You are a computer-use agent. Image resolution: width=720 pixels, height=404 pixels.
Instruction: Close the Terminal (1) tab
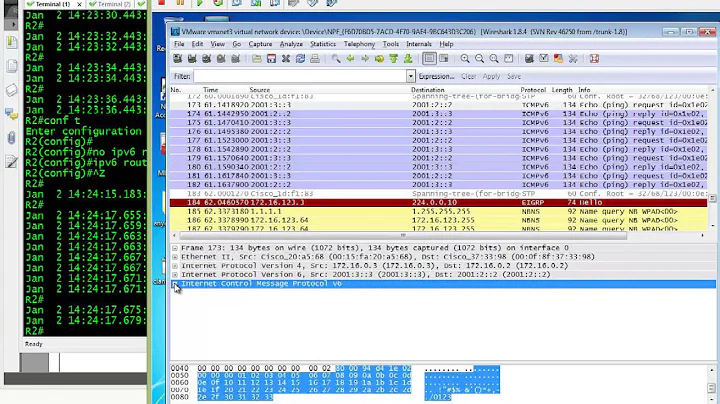pos(79,4)
